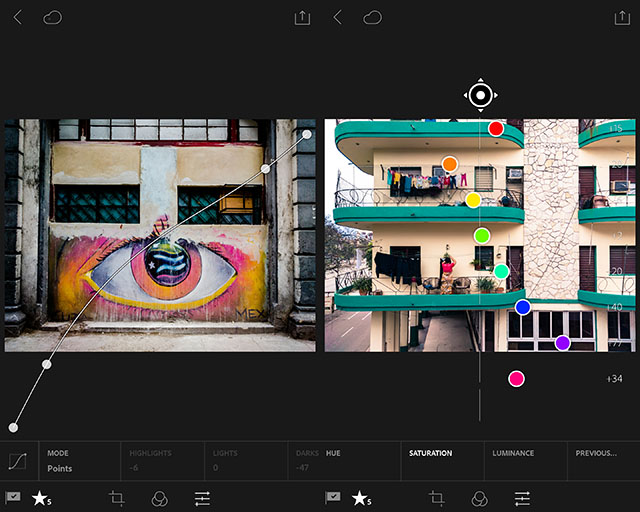Open cloud sync status in left panel
Image resolution: width=640 pixels, height=512 pixels.
pos(53,18)
